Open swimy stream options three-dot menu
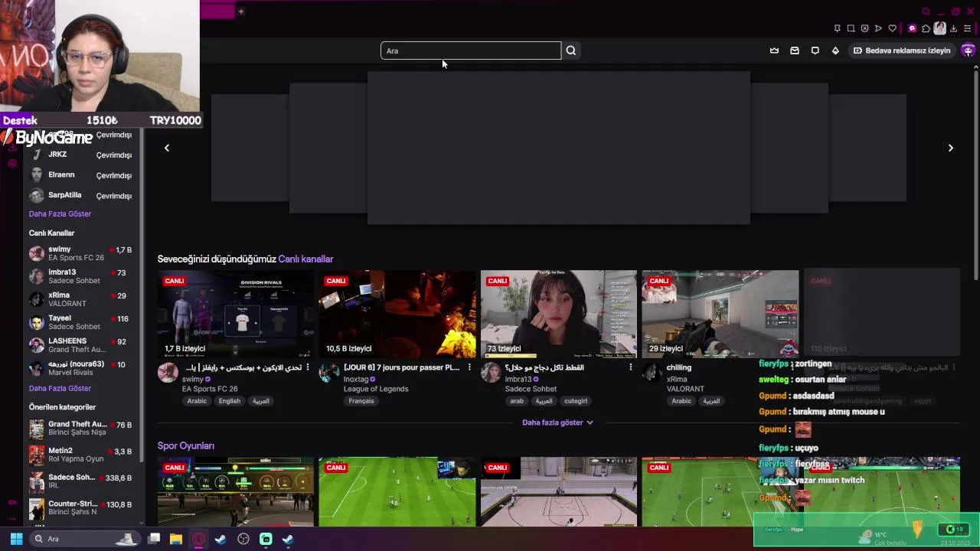Viewport: 980px width, 551px height. 308,367
